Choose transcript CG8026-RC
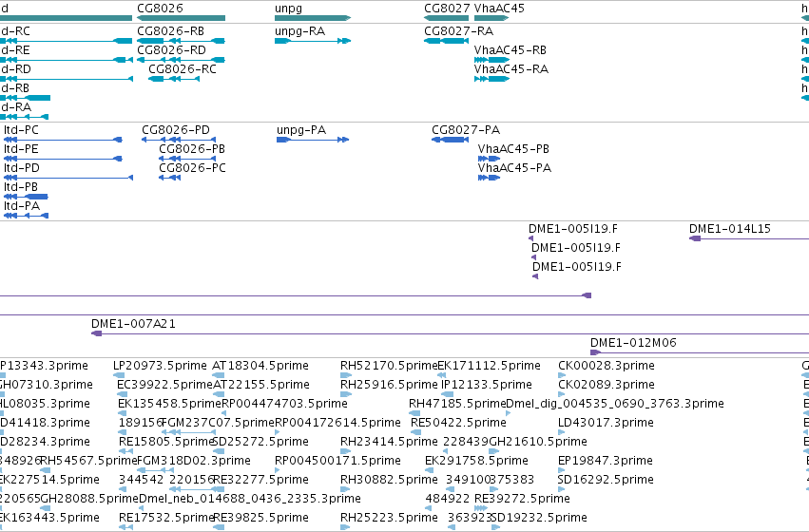The image size is (809, 532). click(183, 69)
